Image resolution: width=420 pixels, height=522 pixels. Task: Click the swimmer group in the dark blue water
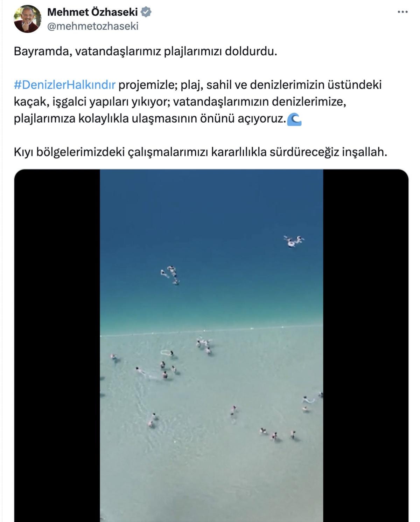(x=170, y=275)
